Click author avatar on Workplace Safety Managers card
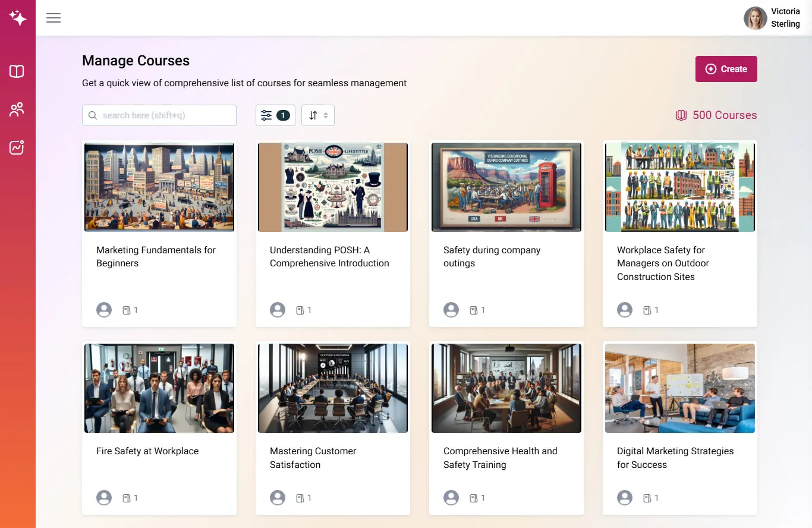The width and height of the screenshot is (812, 528). (625, 310)
